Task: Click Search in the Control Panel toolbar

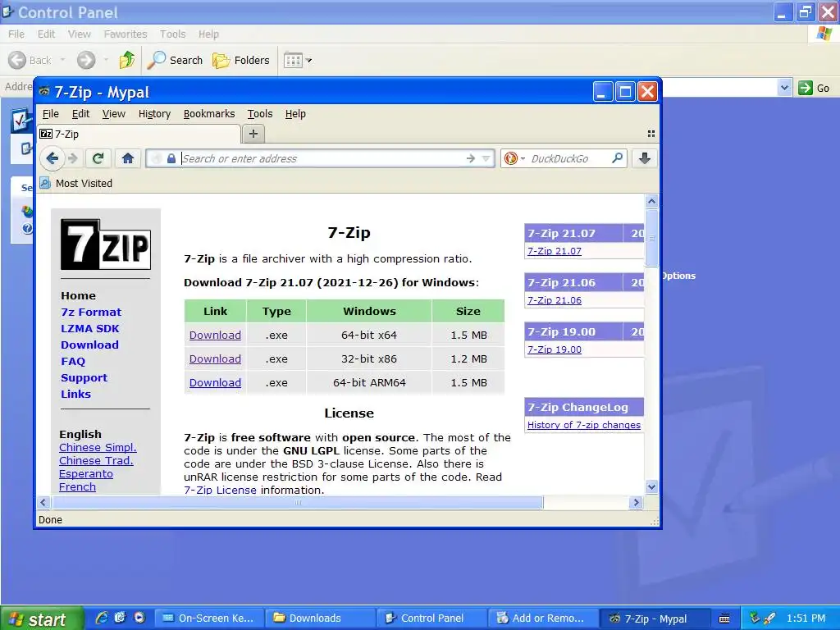Action: point(176,60)
